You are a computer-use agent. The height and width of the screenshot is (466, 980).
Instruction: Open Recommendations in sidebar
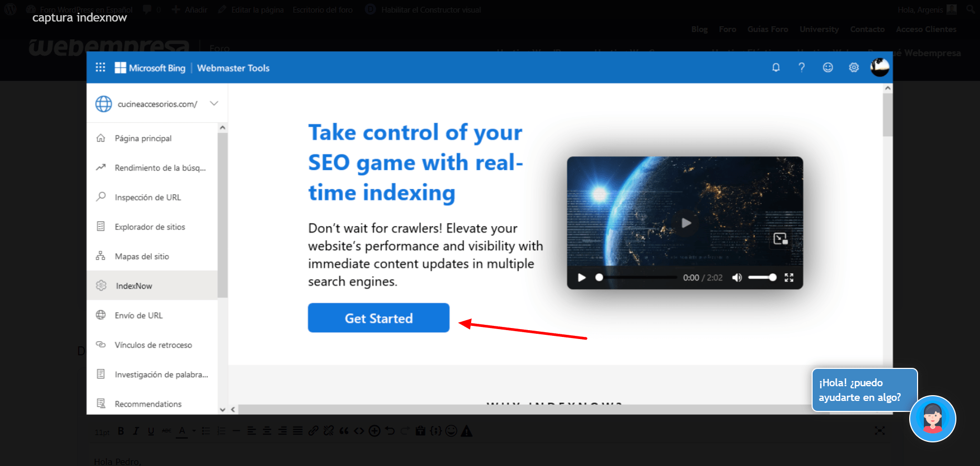(152, 404)
